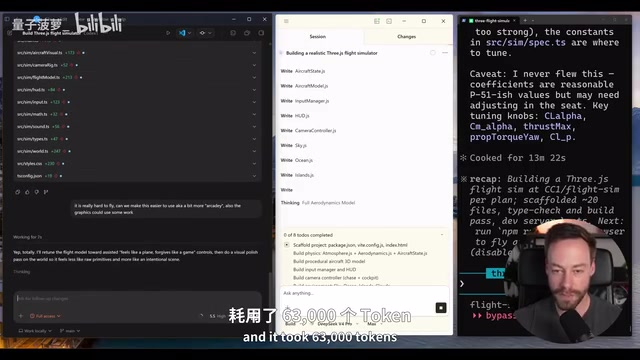Viewport: 640px width, 360px height.
Task: Open the DeepSeek V4 Pro model dropdown
Action: tap(338, 324)
